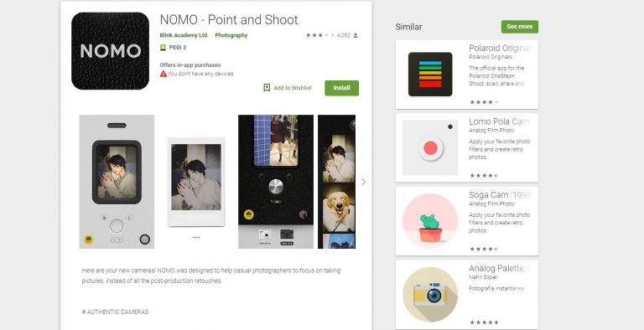644x330 pixels.
Task: Open the film strip dog screenshot
Action: tap(336, 182)
